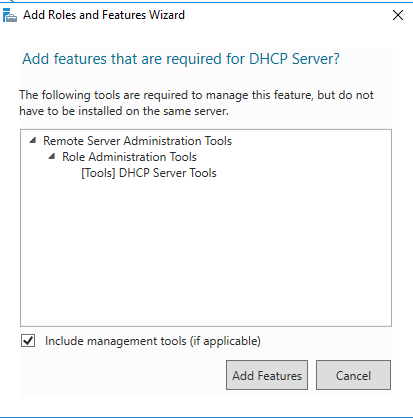413x418 pixels.
Task: Click the Add Features button
Action: pos(267,375)
